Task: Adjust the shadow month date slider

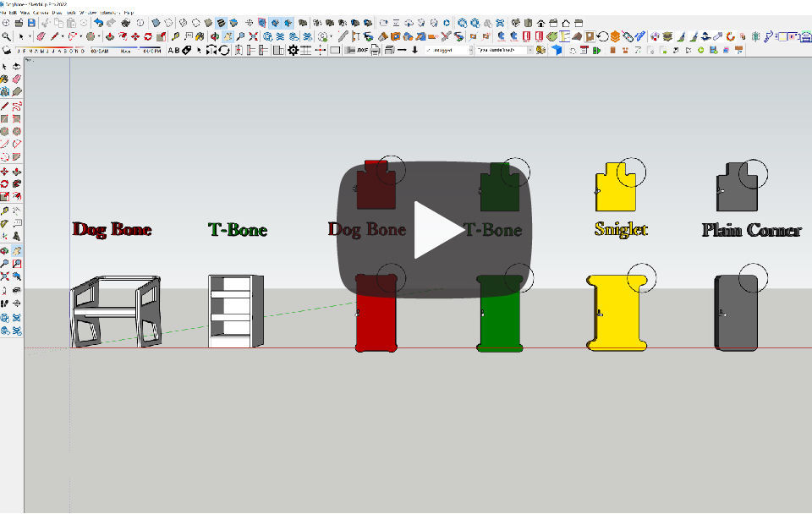Action: click(50, 50)
